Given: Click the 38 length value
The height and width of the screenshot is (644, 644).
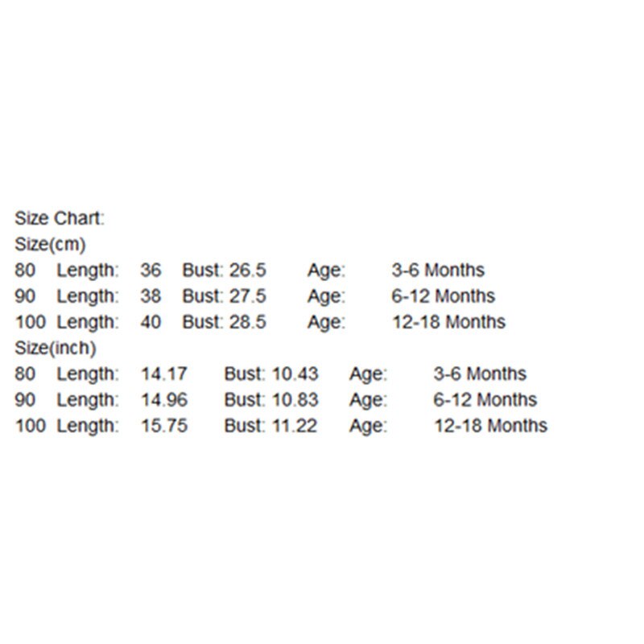Looking at the screenshot, I should coord(151,296).
